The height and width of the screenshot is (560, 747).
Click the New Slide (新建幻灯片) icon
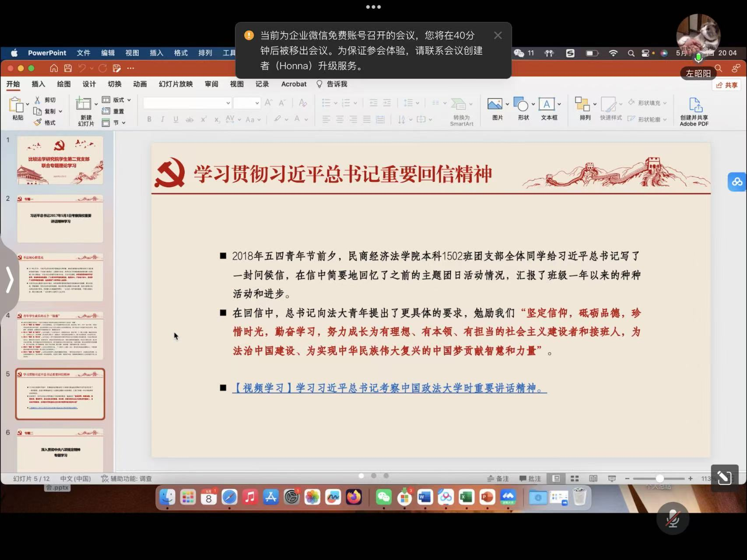point(83,105)
